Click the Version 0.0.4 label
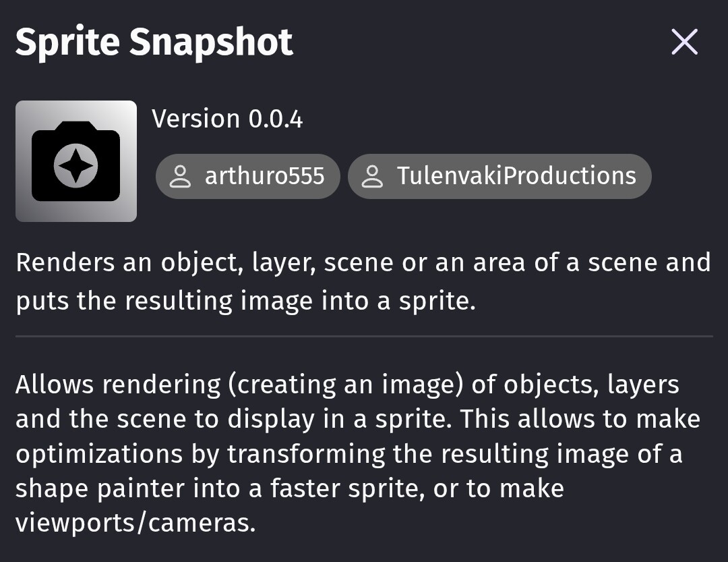 pos(228,119)
